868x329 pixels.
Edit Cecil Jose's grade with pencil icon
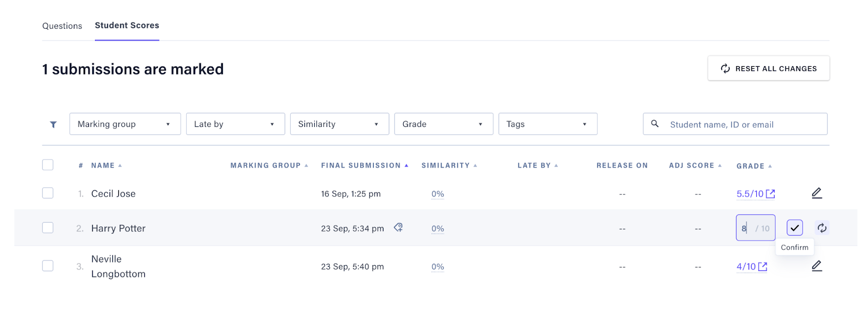816,193
